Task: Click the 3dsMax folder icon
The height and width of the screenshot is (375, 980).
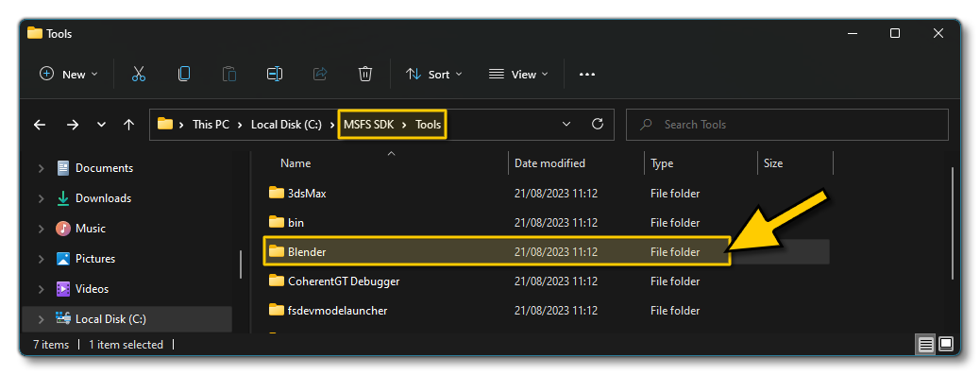Action: 277,193
